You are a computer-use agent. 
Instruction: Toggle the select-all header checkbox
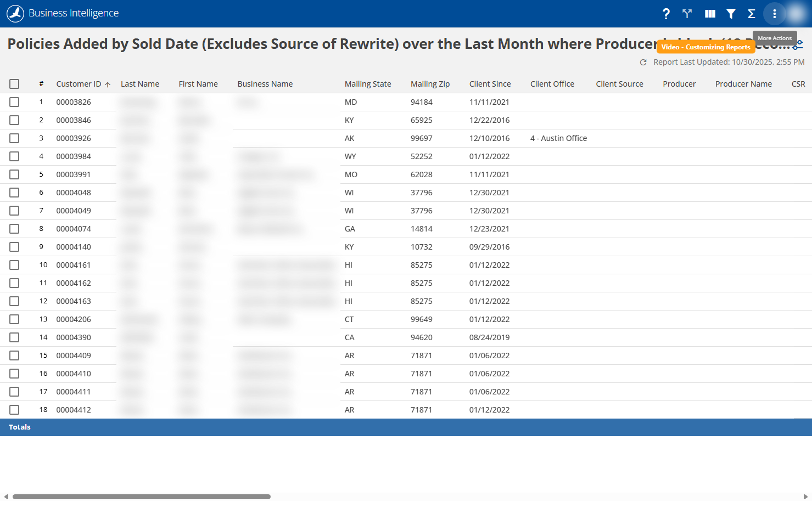click(14, 84)
